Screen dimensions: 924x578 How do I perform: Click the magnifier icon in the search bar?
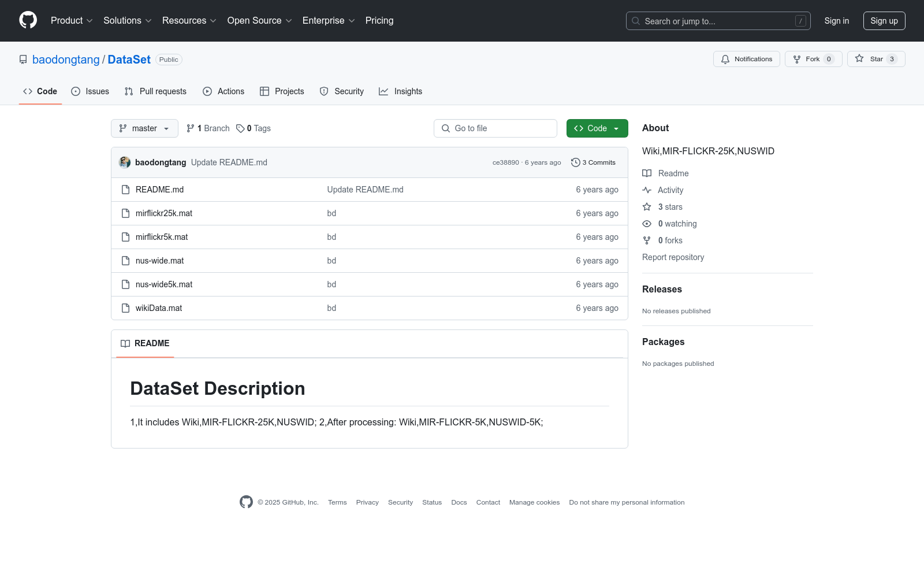coord(636,21)
